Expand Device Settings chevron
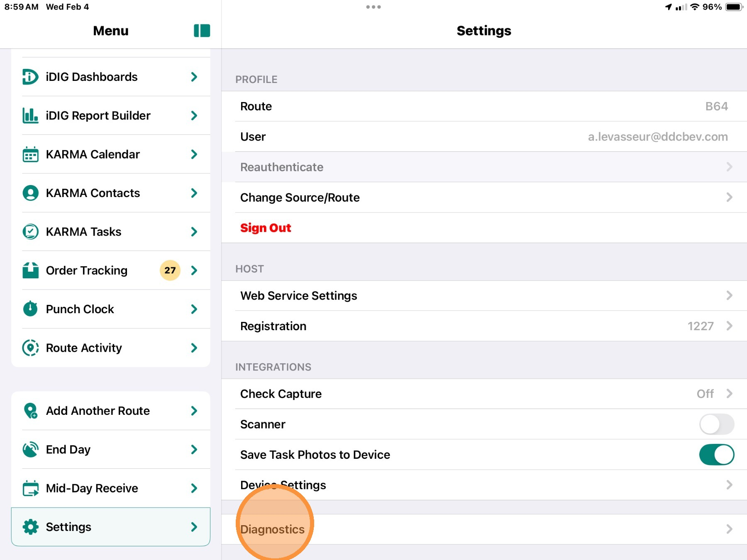 [x=729, y=485]
